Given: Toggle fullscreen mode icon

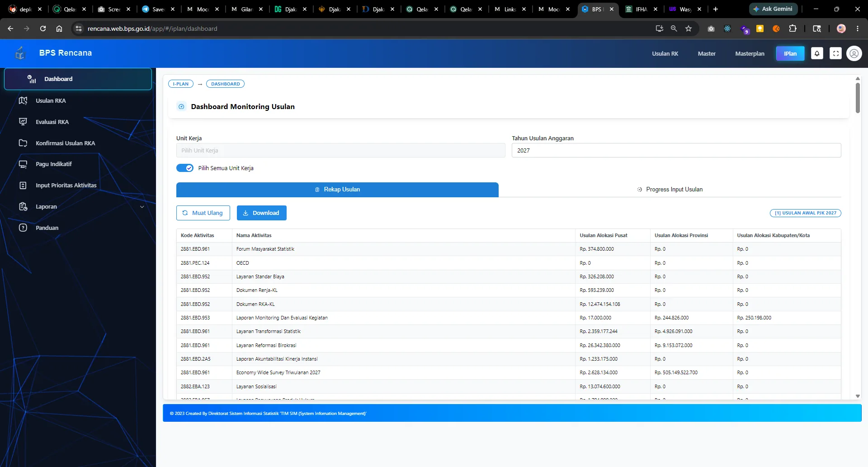Looking at the screenshot, I should click(836, 53).
